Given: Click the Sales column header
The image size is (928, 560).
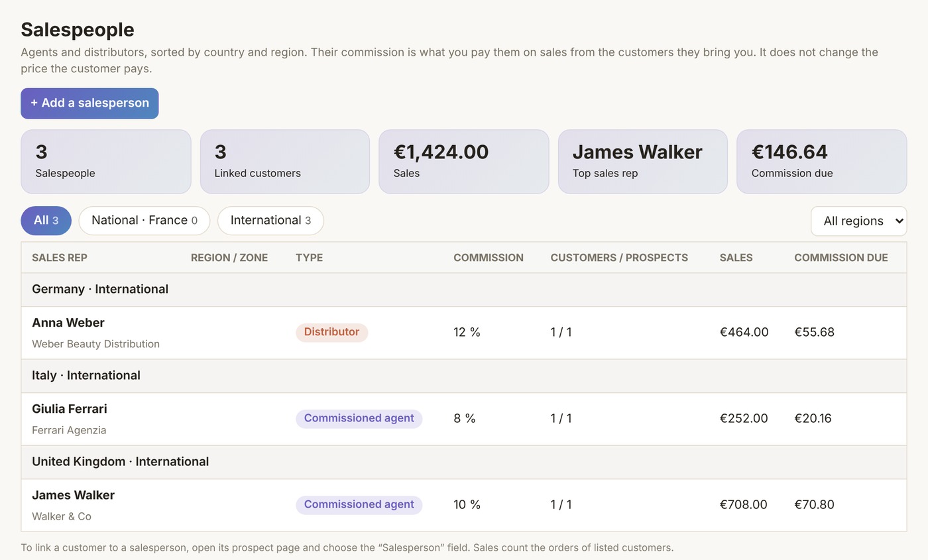Looking at the screenshot, I should pos(736,258).
